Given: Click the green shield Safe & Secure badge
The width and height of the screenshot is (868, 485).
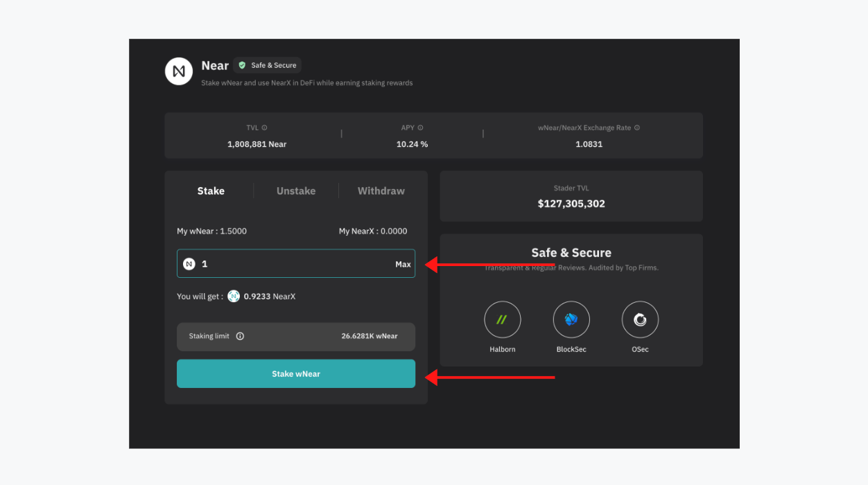Looking at the screenshot, I should pos(267,65).
